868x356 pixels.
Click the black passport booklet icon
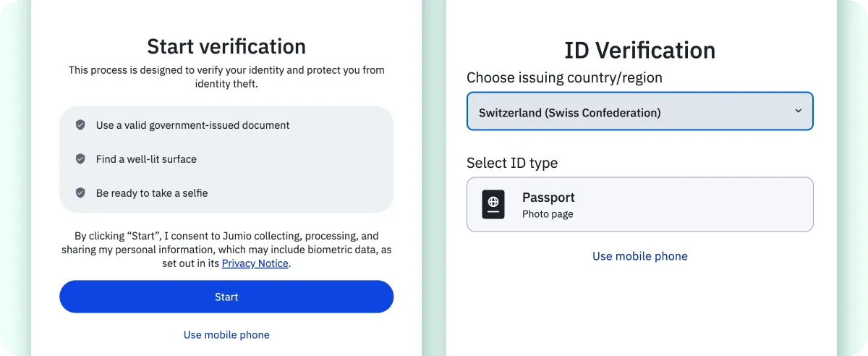(x=493, y=204)
